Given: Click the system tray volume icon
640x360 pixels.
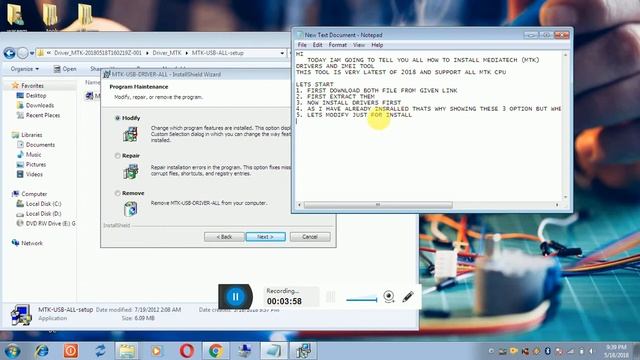Looking at the screenshot, I should click(591, 351).
